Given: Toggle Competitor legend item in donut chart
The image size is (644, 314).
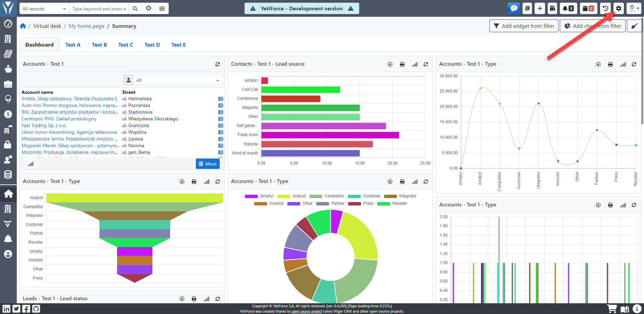Looking at the screenshot, I should (327, 196).
